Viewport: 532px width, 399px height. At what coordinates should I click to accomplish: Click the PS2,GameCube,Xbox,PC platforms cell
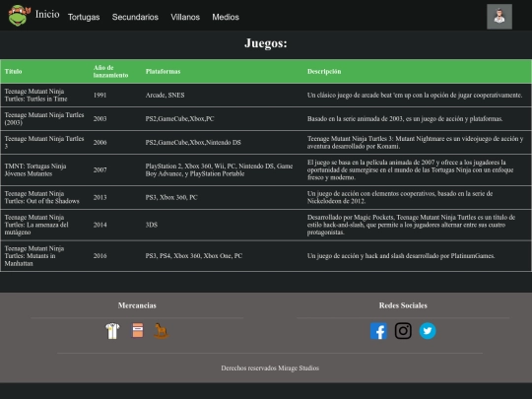pos(223,119)
